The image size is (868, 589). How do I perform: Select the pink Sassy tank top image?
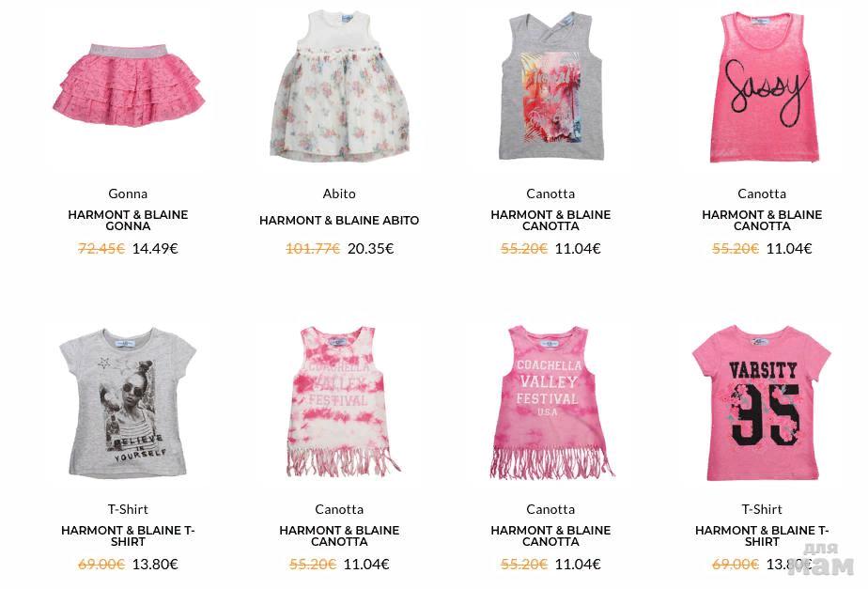[764, 87]
